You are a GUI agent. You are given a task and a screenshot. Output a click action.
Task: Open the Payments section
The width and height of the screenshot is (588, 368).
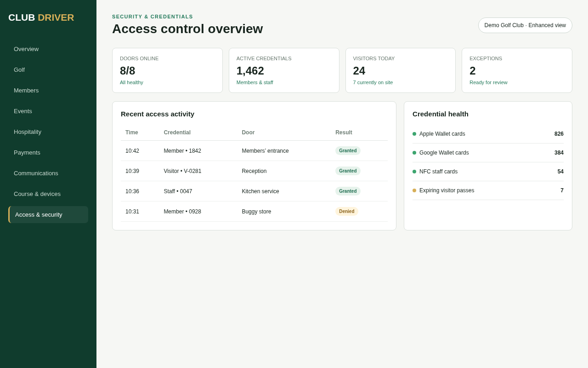pyautogui.click(x=48, y=153)
